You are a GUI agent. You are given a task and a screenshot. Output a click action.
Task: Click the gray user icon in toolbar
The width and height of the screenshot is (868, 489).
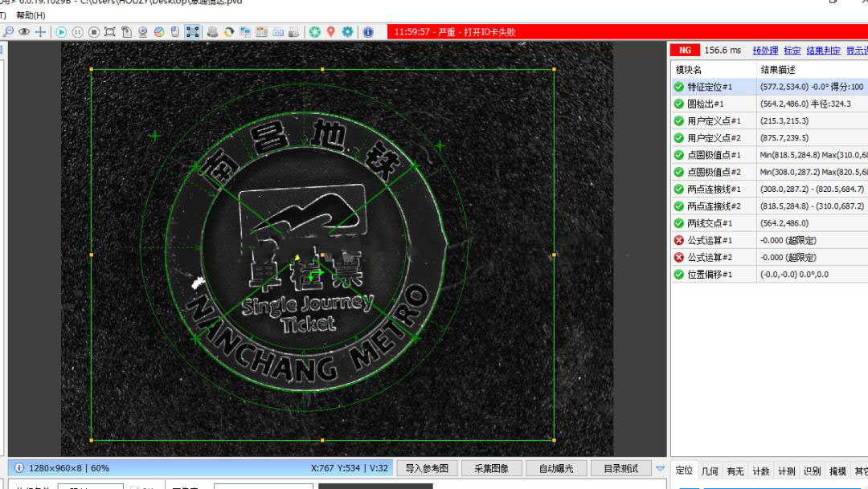(212, 32)
